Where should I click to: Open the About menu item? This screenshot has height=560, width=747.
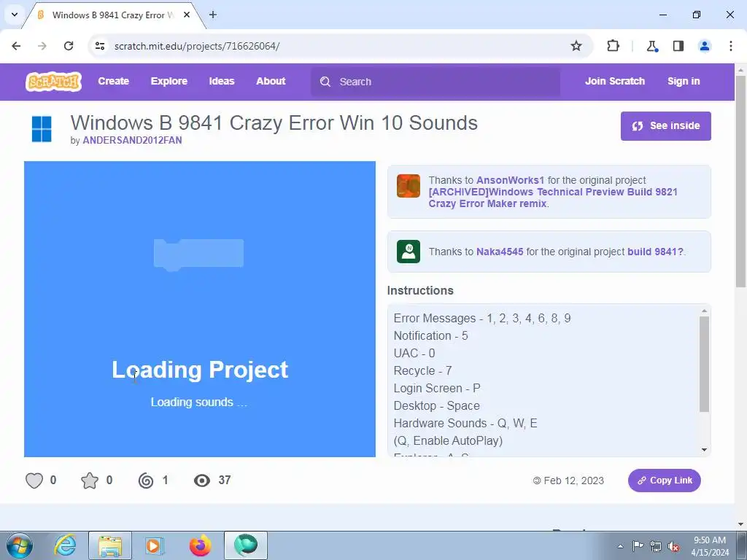[271, 82]
